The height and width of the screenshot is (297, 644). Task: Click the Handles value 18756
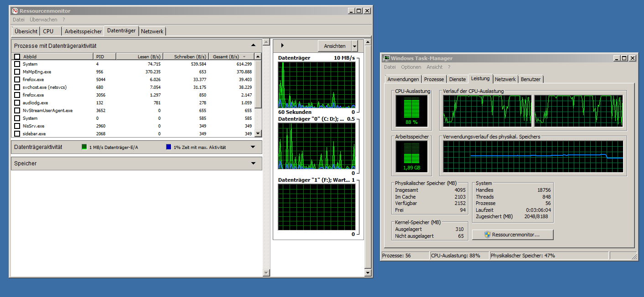click(x=544, y=190)
